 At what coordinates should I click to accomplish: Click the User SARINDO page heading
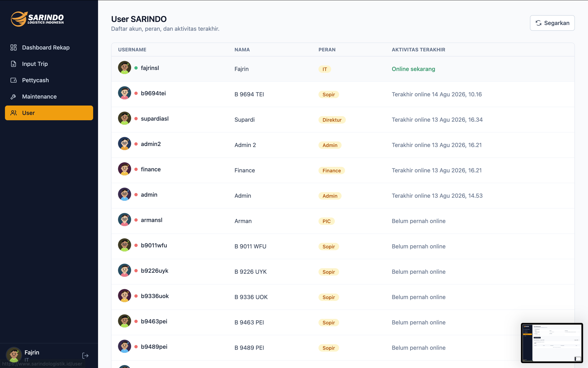139,19
